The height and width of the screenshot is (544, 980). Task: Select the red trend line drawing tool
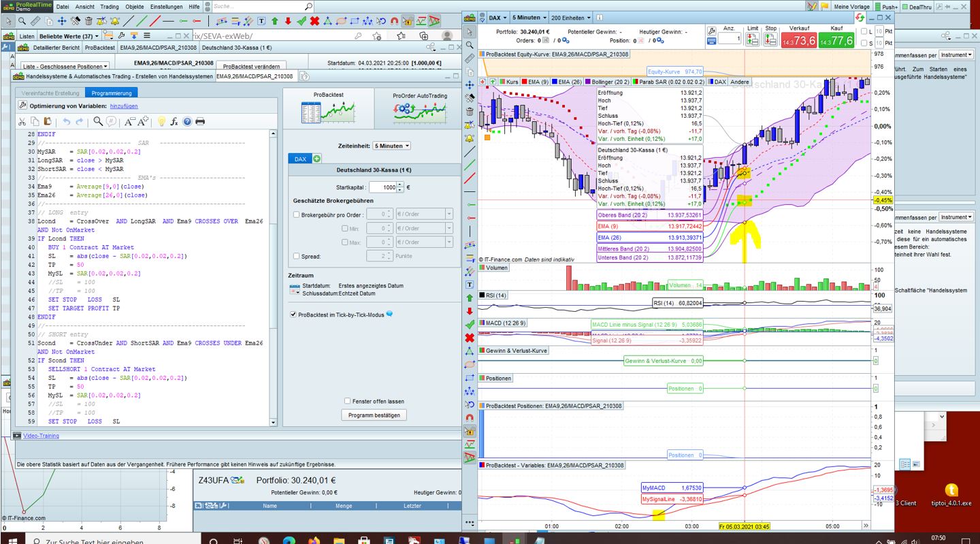(x=155, y=21)
